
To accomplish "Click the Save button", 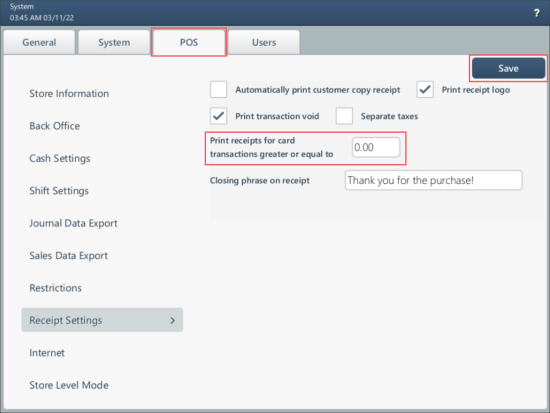I will (x=508, y=68).
